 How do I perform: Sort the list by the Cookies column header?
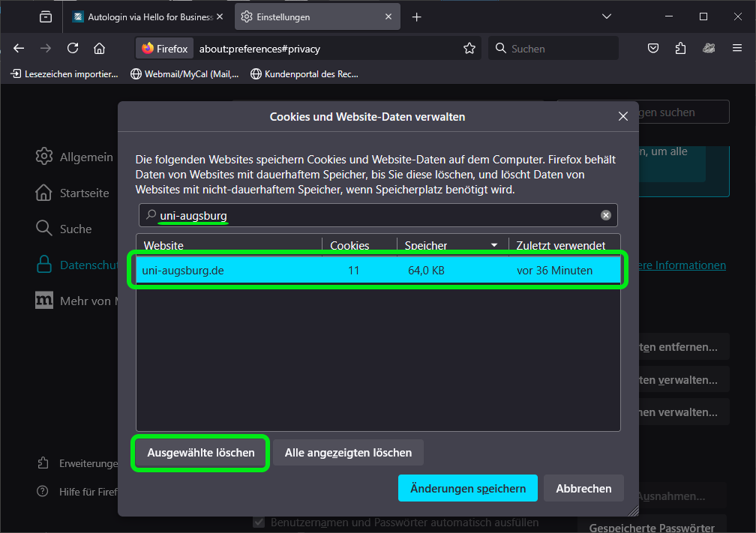tap(350, 245)
